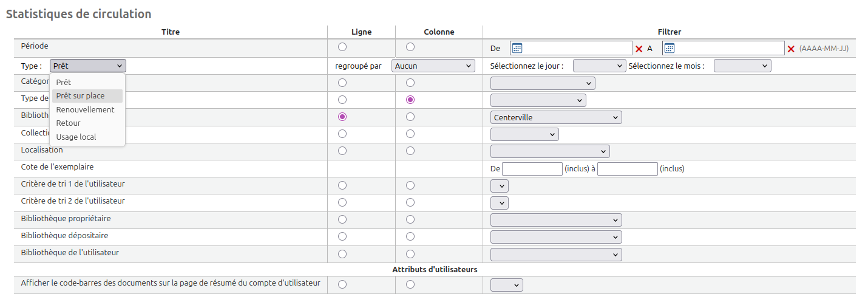Clear the A date with the red X

tap(791, 49)
